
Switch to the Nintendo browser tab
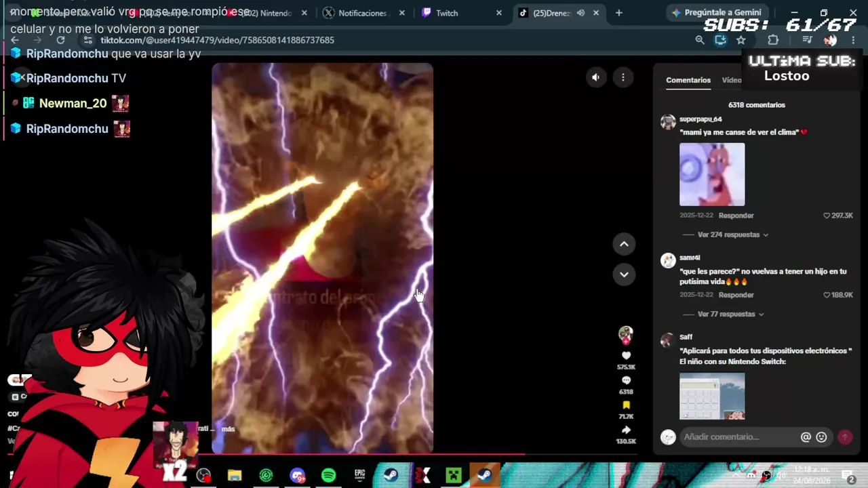tap(268, 13)
